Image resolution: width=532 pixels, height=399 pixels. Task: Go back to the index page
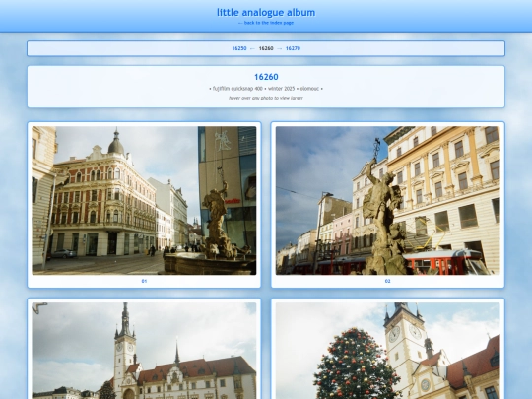tap(266, 23)
